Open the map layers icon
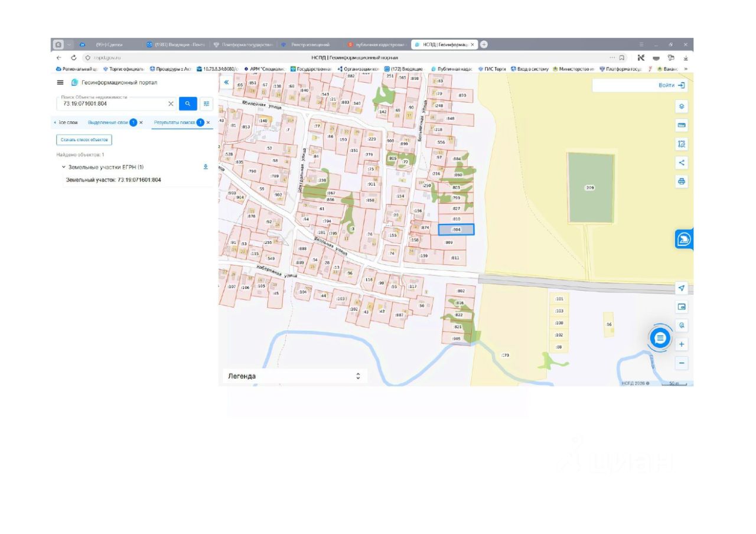 coord(682,106)
